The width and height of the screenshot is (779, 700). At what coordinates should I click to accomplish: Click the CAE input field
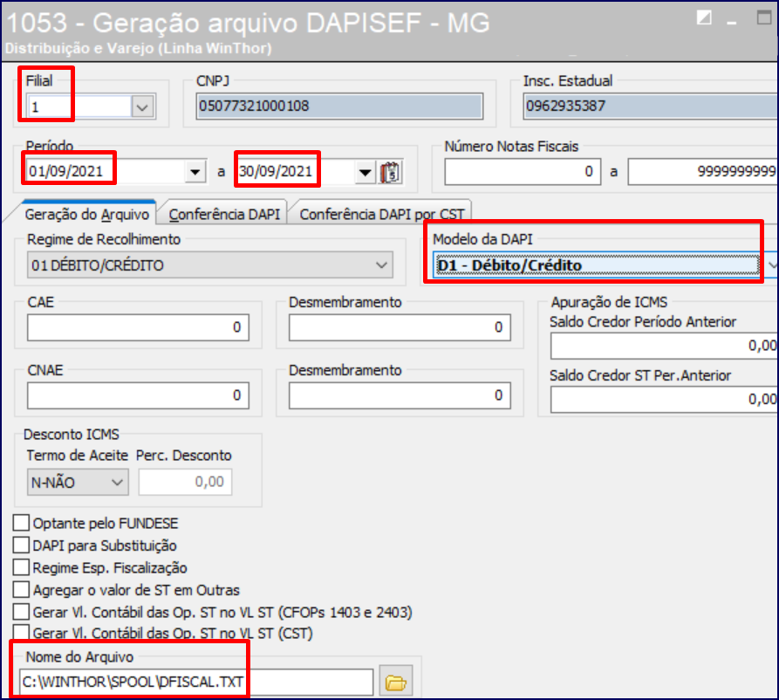[138, 327]
